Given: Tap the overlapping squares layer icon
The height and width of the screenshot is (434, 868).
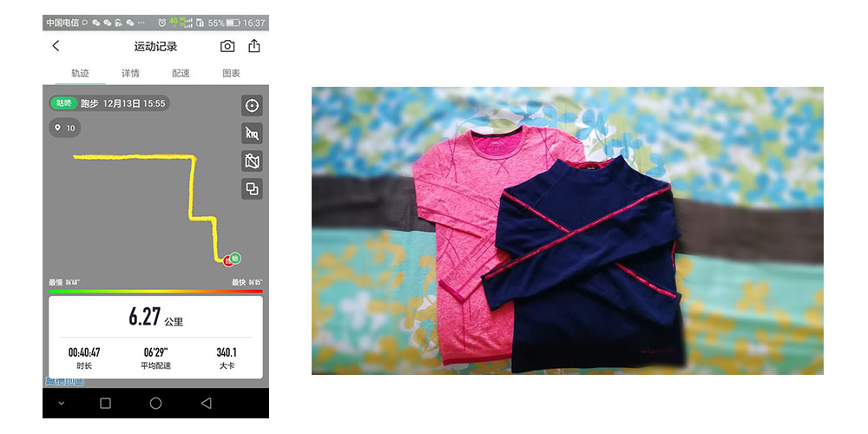Looking at the screenshot, I should (252, 188).
